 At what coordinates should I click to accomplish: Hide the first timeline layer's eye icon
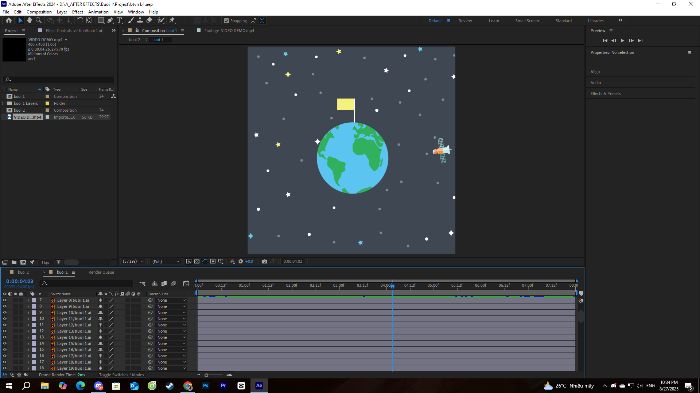tap(4, 301)
